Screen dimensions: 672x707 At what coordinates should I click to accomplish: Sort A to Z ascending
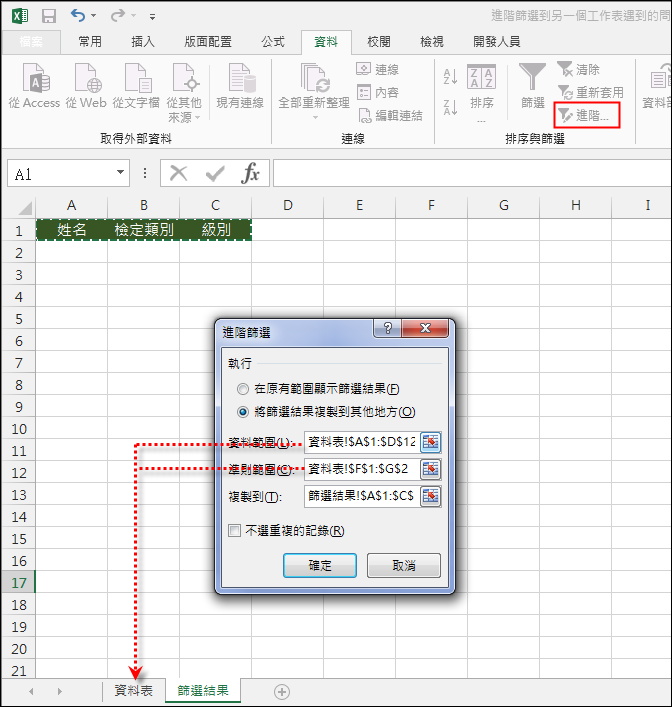tap(450, 77)
